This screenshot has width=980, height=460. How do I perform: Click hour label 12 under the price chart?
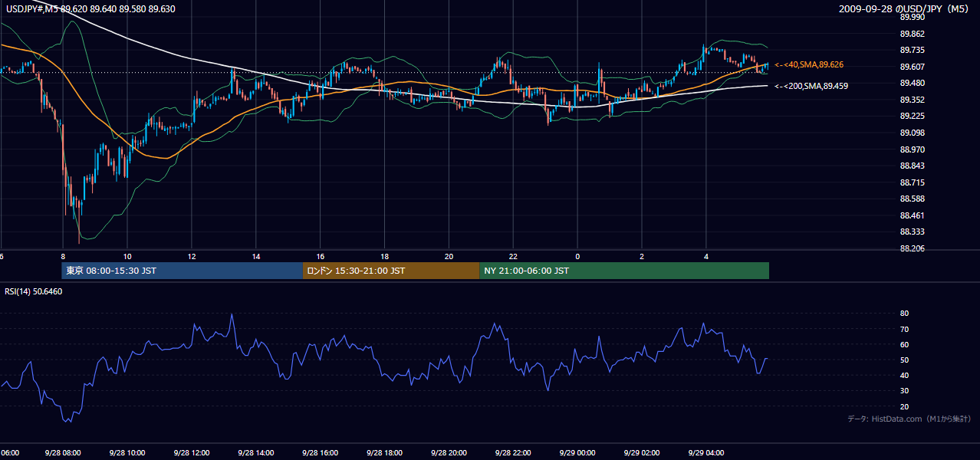tap(192, 257)
